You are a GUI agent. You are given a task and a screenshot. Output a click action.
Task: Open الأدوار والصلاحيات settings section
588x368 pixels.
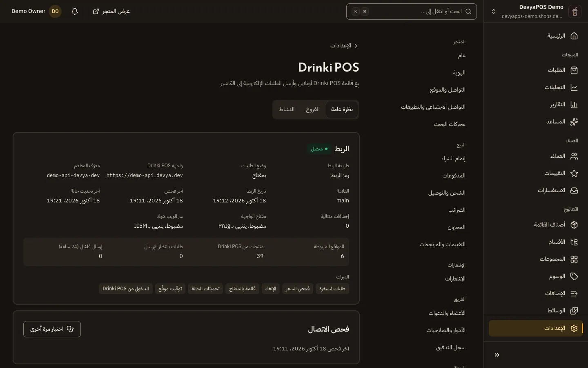[446, 330]
